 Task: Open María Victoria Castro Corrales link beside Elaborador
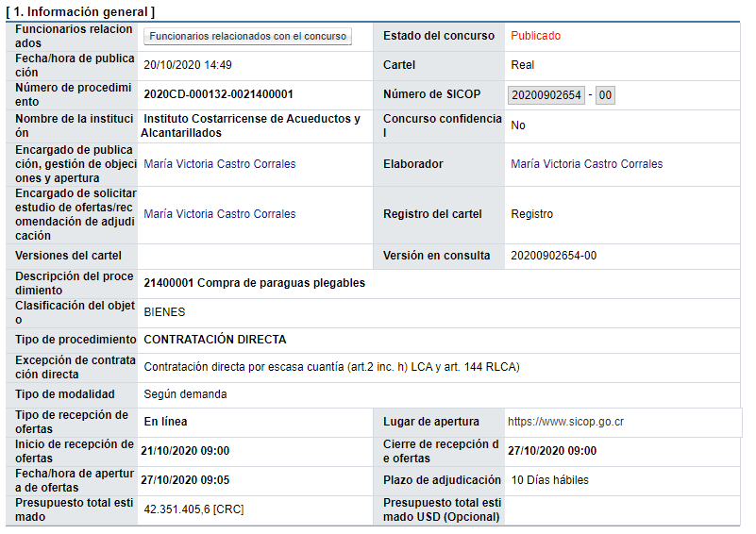[586, 164]
